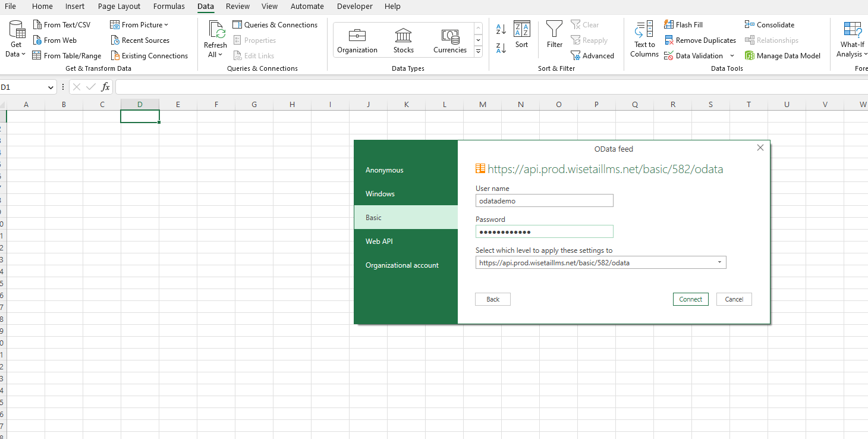Click the Insert Function fx icon
The width and height of the screenshot is (868, 439).
pos(105,87)
